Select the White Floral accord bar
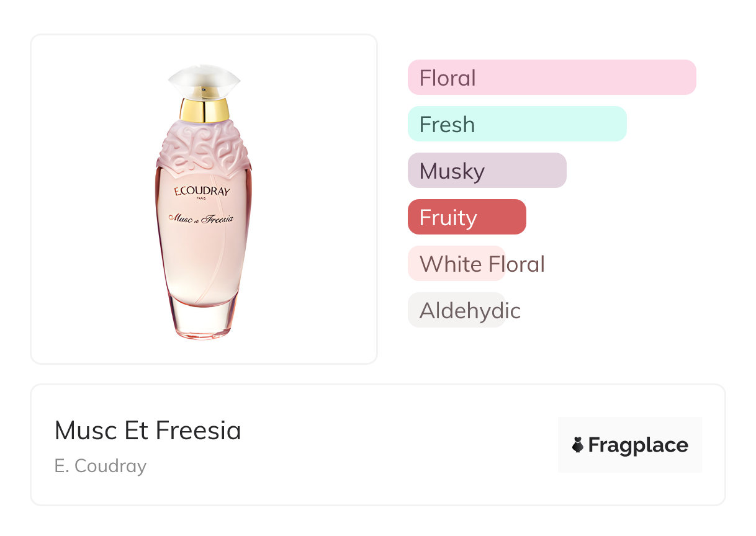The image size is (756, 536). (457, 264)
